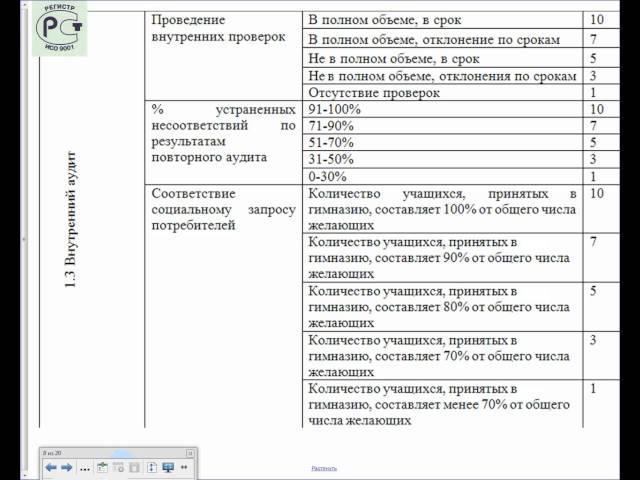
Task: Select the 'Отсутствие проверок' table row
Action: [x=372, y=92]
